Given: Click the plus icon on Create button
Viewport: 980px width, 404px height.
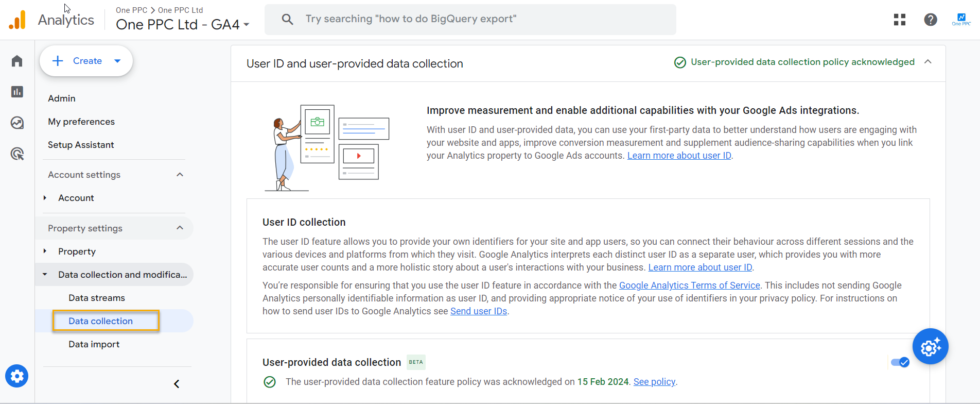Looking at the screenshot, I should coord(58,61).
